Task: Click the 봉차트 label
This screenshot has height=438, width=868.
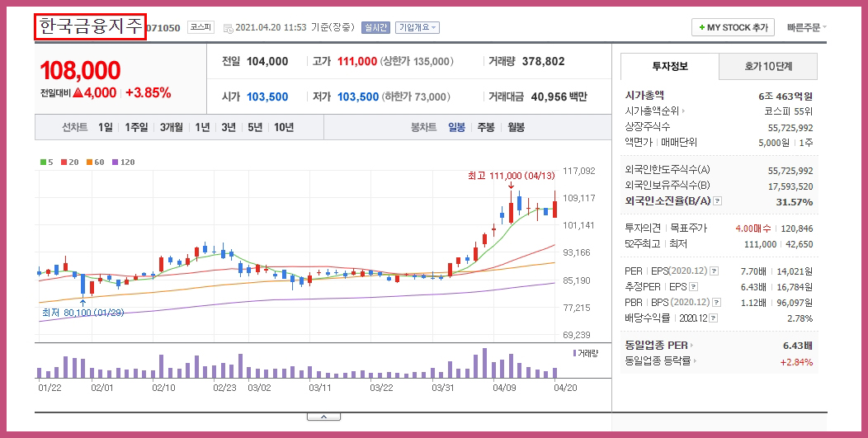Action: (423, 127)
